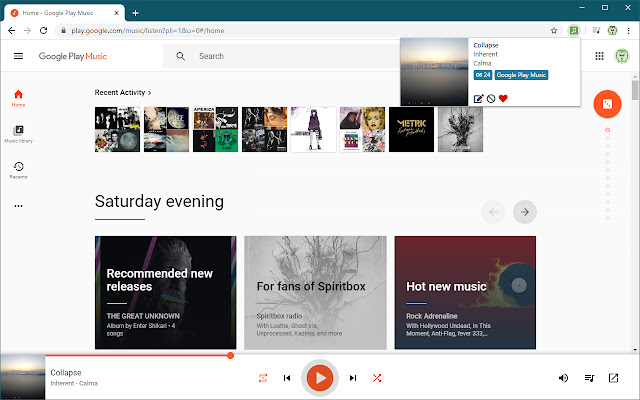The image size is (640, 400).
Task: Open a new browser tab
Action: click(x=135, y=12)
